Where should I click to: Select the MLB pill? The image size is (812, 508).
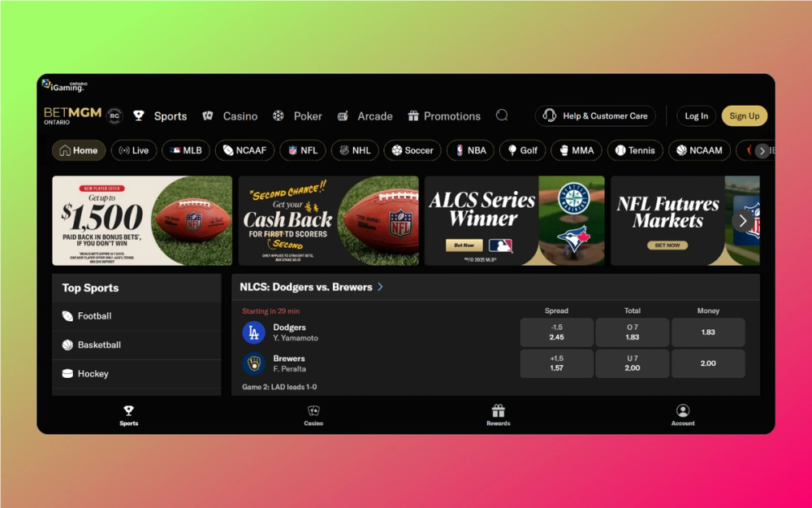click(186, 150)
